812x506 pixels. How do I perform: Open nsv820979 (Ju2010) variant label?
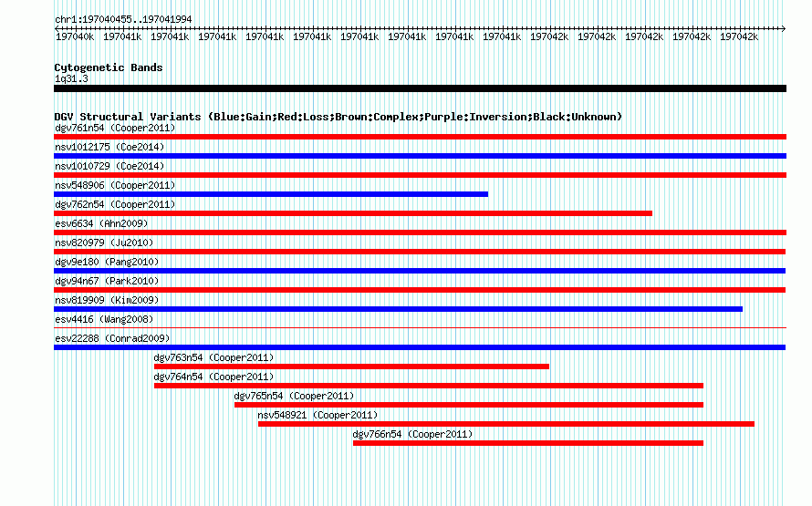click(104, 243)
